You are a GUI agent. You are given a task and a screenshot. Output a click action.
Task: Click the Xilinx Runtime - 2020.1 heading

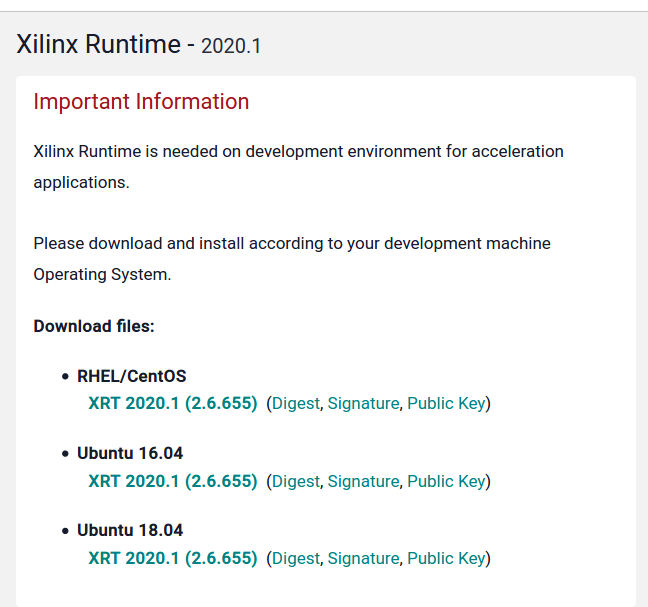(x=138, y=44)
